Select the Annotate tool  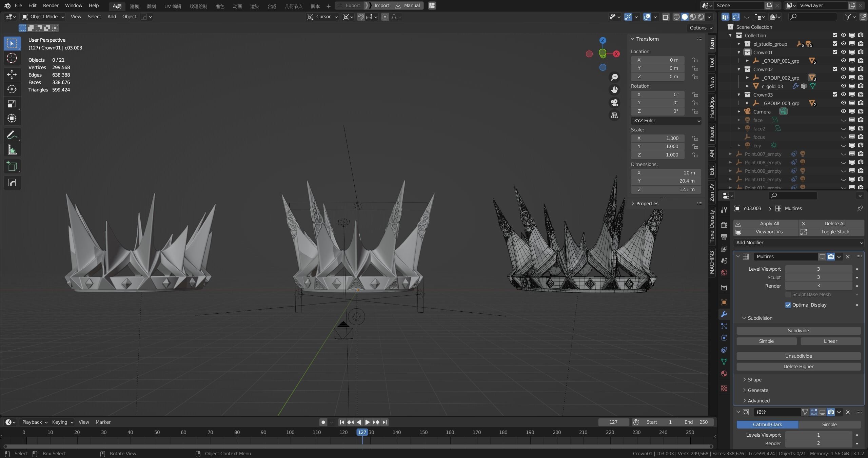coord(12,135)
